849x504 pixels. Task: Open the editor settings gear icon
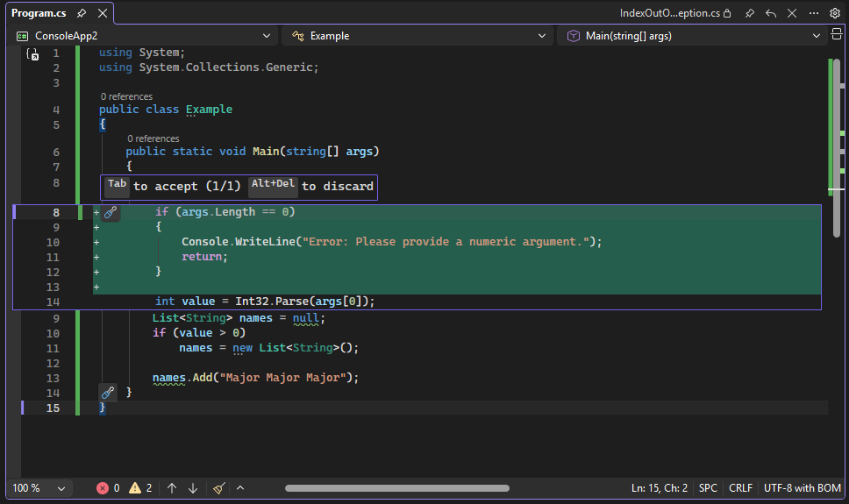point(835,14)
